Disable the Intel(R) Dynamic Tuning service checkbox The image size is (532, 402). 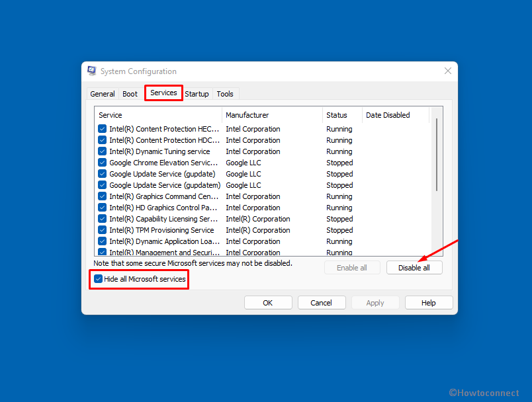pyautogui.click(x=102, y=151)
